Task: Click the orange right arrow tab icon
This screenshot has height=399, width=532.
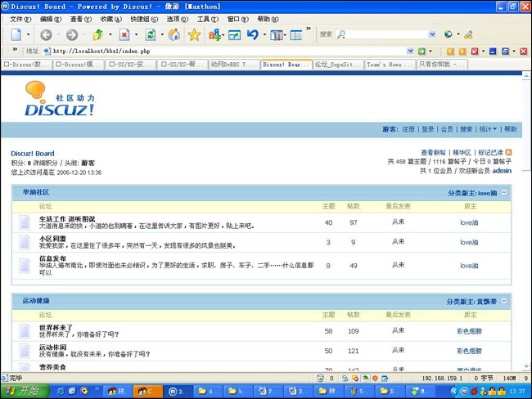Action: [462, 52]
